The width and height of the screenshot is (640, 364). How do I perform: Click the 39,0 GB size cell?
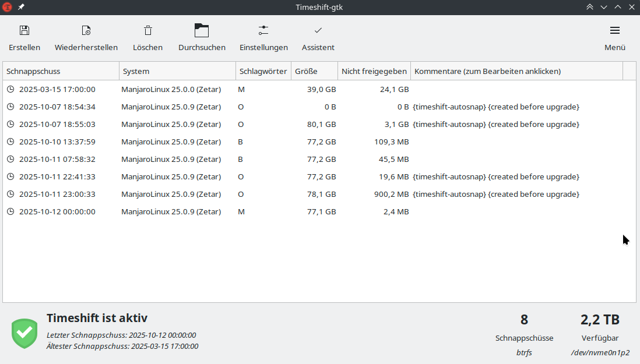tap(322, 89)
